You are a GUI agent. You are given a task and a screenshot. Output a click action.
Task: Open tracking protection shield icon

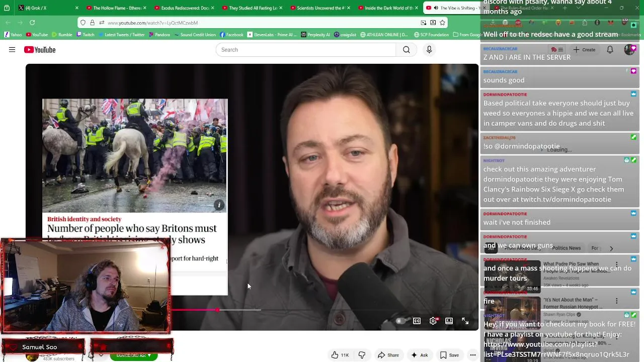pyautogui.click(x=83, y=23)
